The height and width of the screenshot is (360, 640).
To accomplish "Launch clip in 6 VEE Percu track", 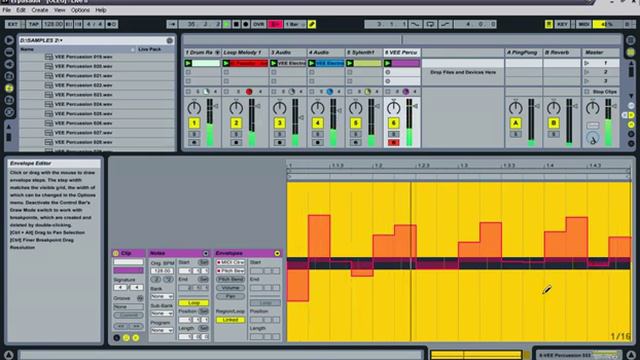I will [x=388, y=63].
